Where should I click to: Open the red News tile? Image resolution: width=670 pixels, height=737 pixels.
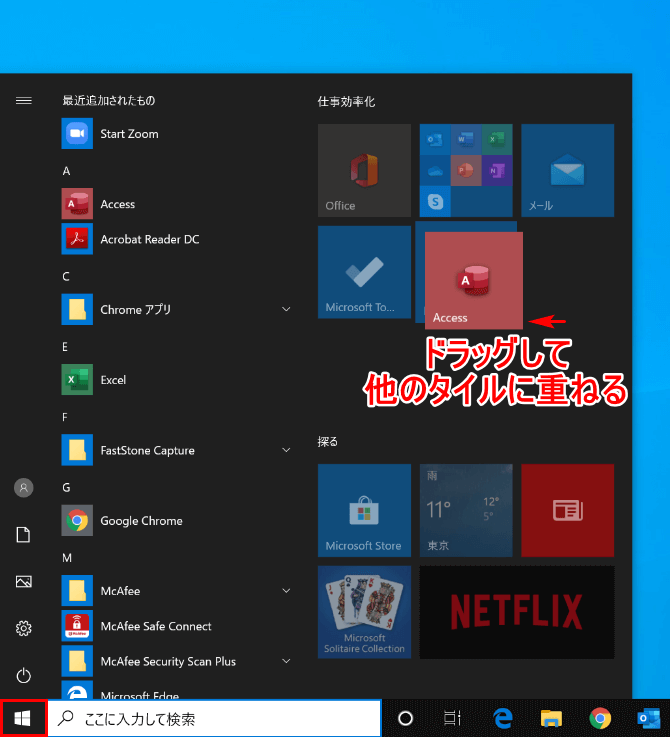[x=568, y=510]
